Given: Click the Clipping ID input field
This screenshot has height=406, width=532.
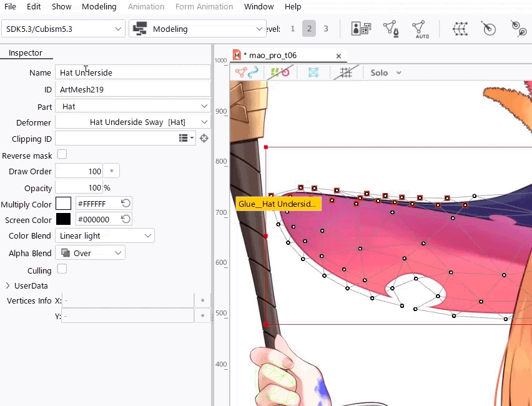Looking at the screenshot, I should pos(116,138).
